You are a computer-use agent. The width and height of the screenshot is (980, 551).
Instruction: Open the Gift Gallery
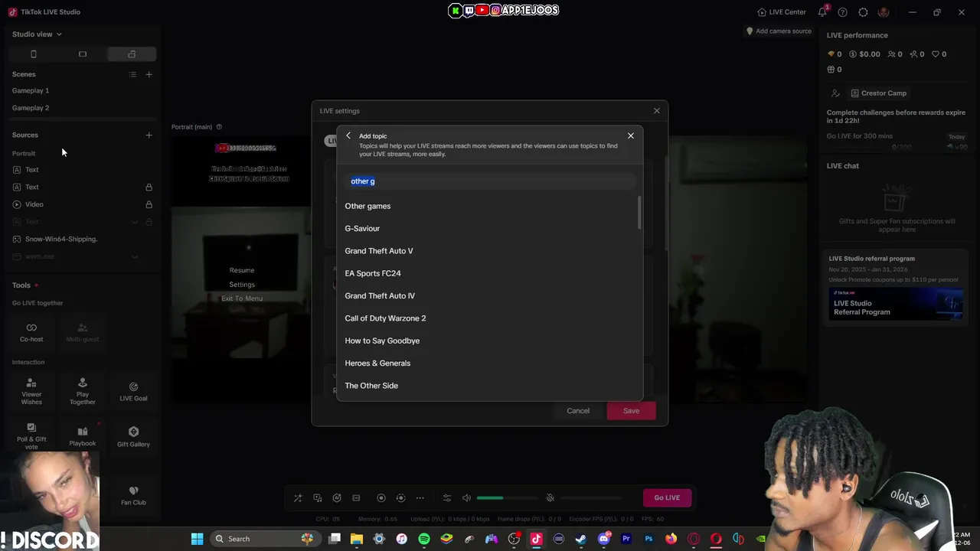(133, 436)
